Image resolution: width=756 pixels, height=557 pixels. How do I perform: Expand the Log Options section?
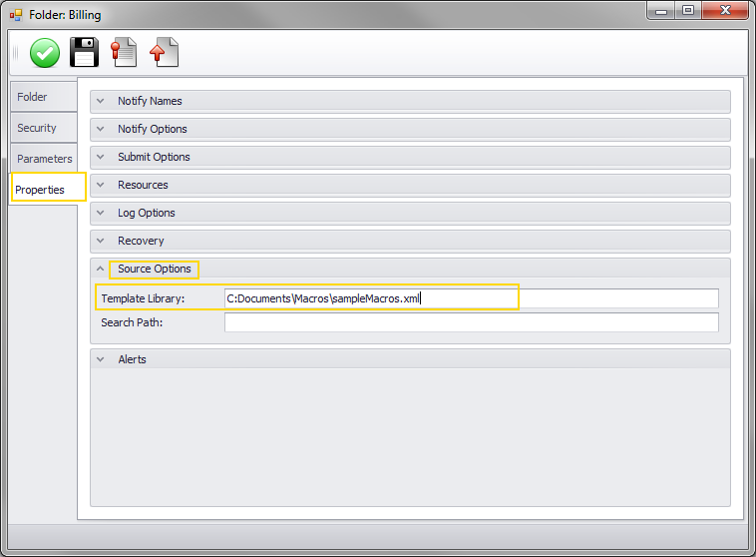(410, 214)
